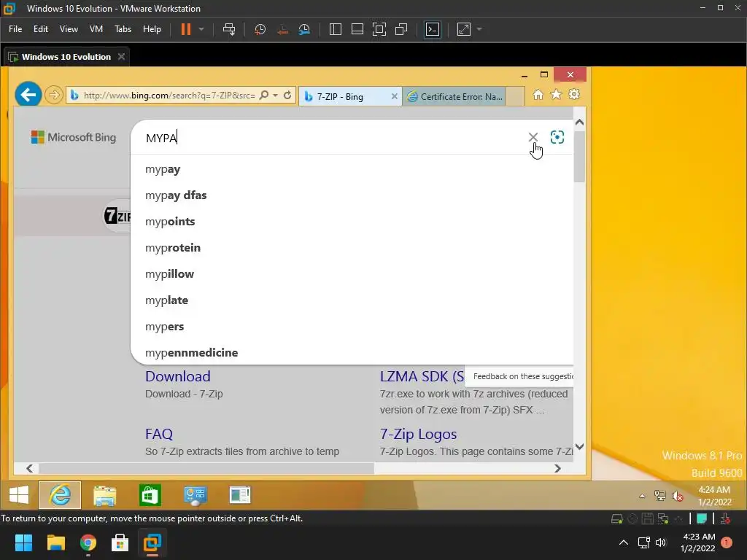Toggle the VMware library sidebar
Viewport: 747px width, 560px height.
336,29
